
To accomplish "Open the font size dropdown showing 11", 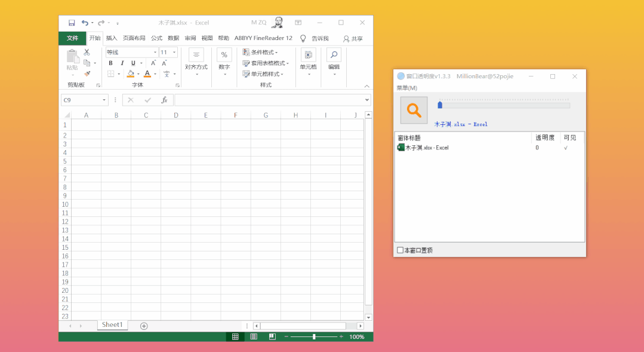I will tap(174, 52).
